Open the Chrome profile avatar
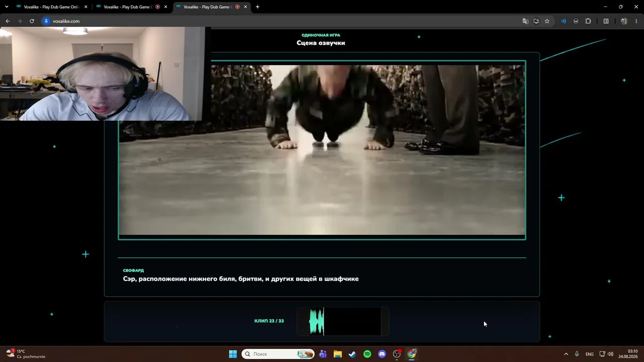This screenshot has height=362, width=644. [x=624, y=21]
